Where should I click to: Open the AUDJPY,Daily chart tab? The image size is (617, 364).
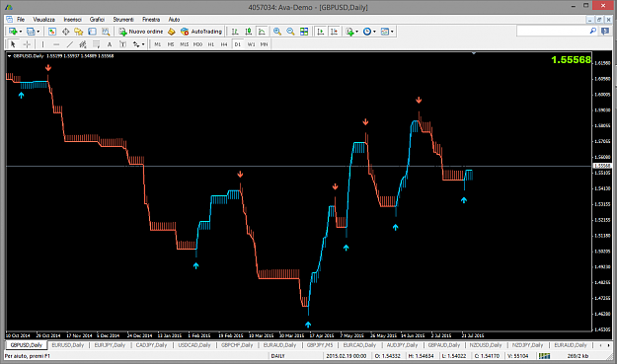click(402, 345)
